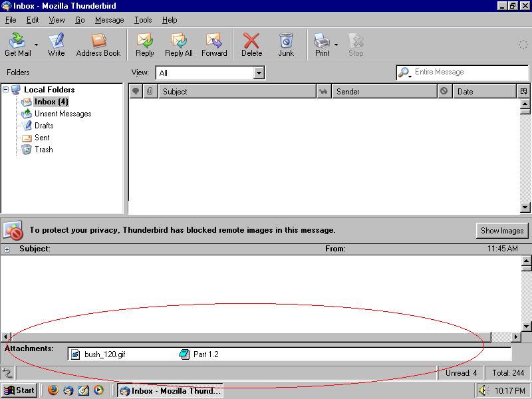
Task: Open the Tools menu
Action: coord(143,20)
